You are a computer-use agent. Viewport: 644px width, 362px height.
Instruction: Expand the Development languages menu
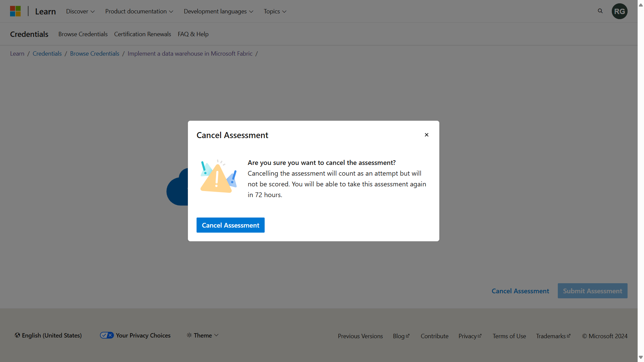click(218, 11)
